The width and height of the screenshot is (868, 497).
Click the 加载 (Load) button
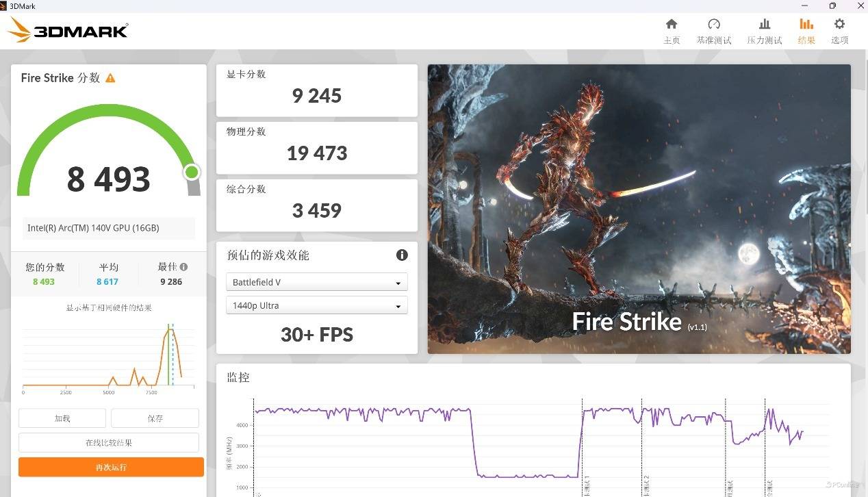[62, 418]
